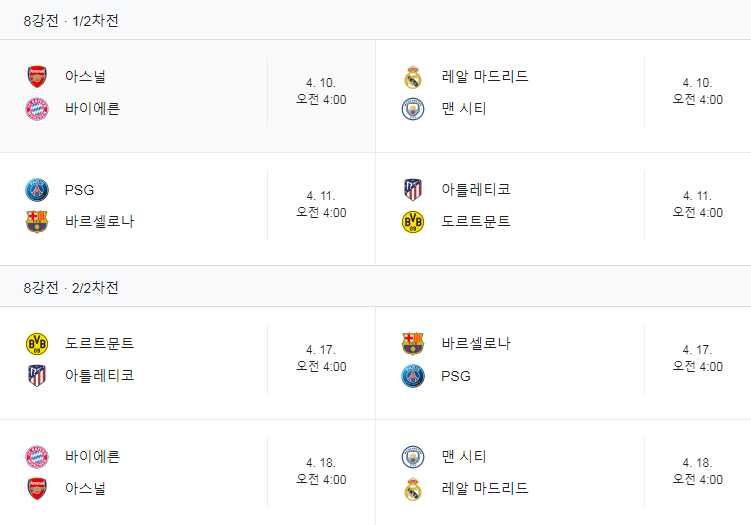Click Dortmund crest in the 1/2차전 section
The height and width of the screenshot is (525, 751).
click(413, 222)
